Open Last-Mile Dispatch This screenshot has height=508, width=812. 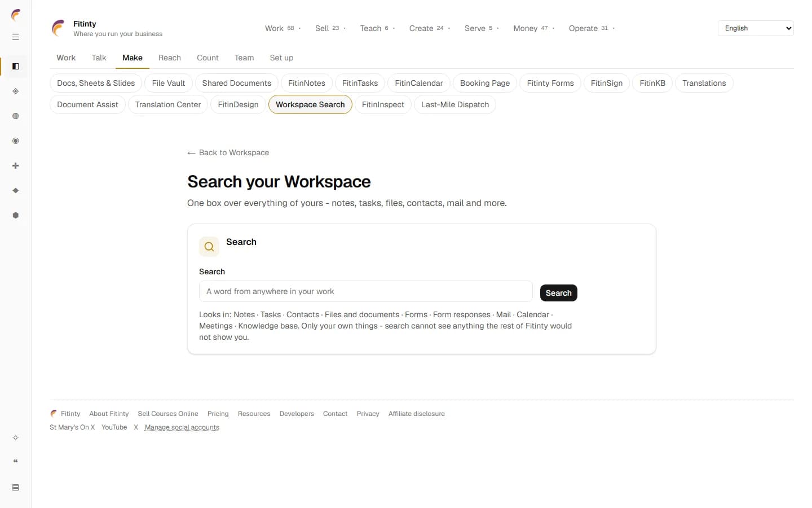[455, 104]
